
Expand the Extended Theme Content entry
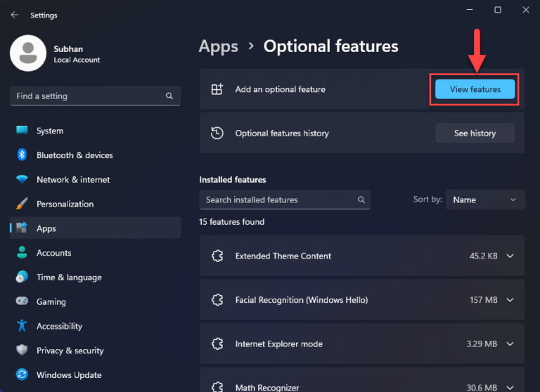pos(510,256)
